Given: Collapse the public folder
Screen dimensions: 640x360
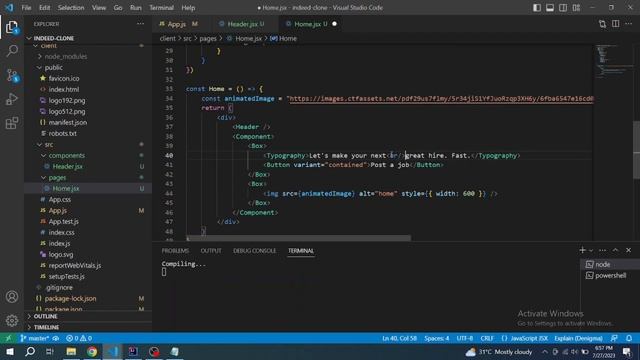Looking at the screenshot, I should [88, 67].
